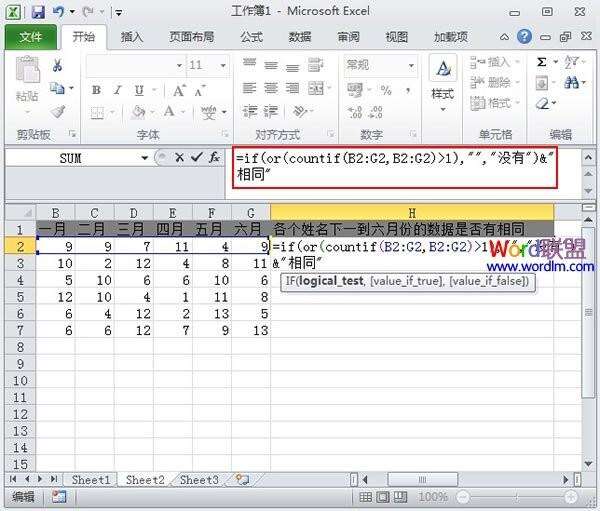Toggle Middle Align button
This screenshot has width=600, height=511.
click(271, 65)
